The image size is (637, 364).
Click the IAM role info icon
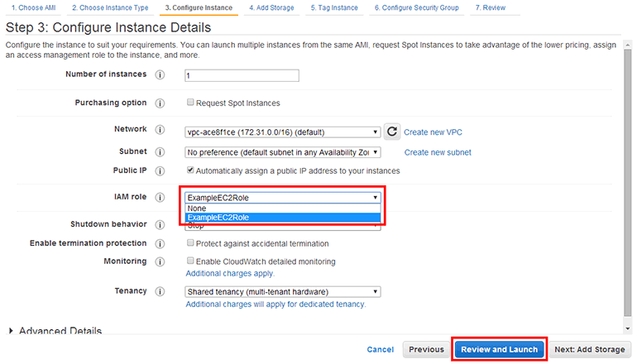pyautogui.click(x=160, y=198)
